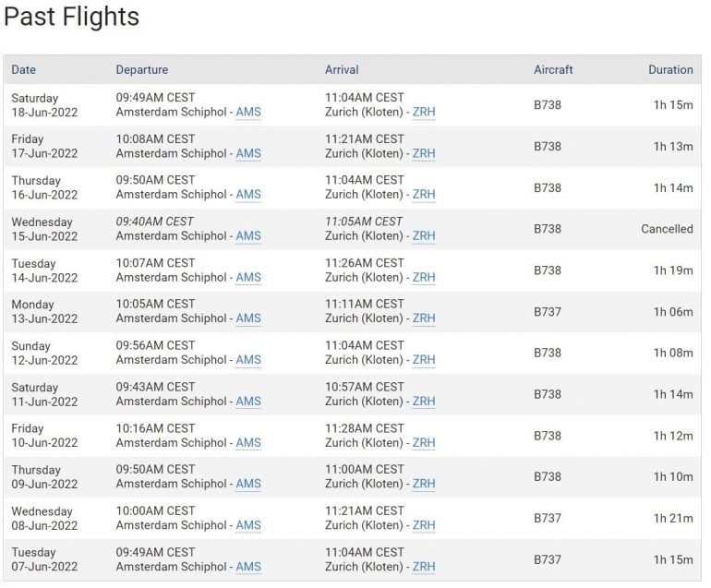Click AMS link for Tuesday 14-Jun-2022 flight

point(248,278)
